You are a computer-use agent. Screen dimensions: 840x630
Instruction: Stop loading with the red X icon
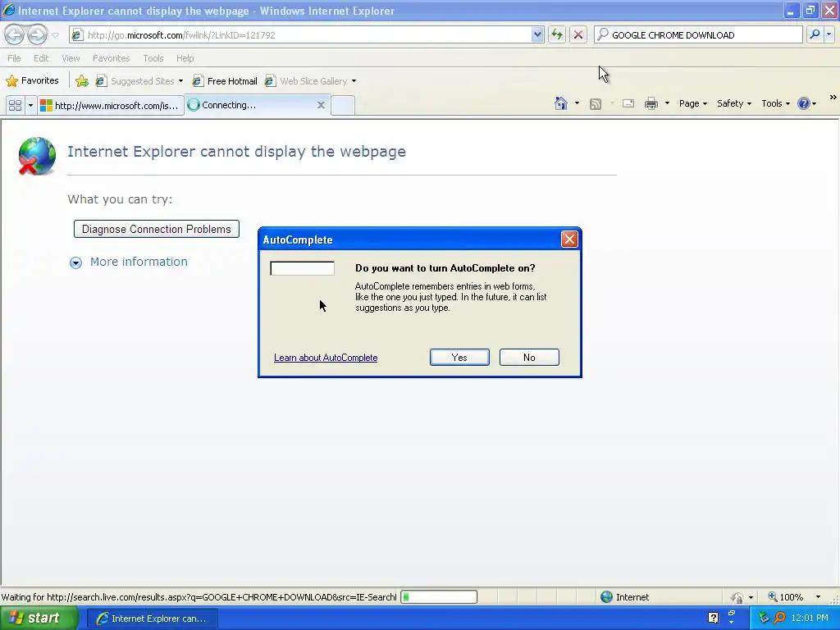coord(578,34)
